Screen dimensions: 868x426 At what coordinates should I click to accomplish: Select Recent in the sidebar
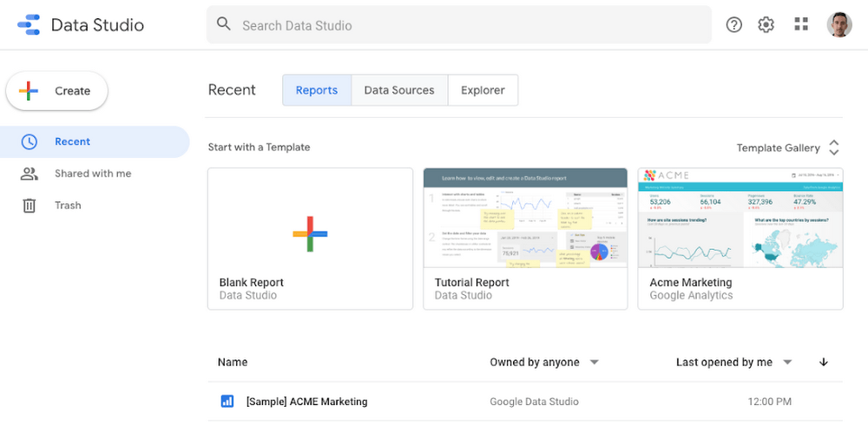tap(95, 141)
